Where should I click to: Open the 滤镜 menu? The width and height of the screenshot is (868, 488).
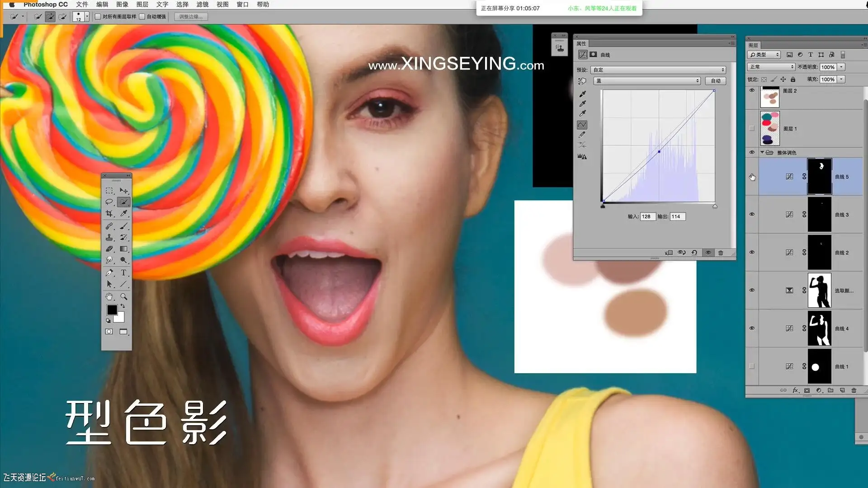coord(203,5)
